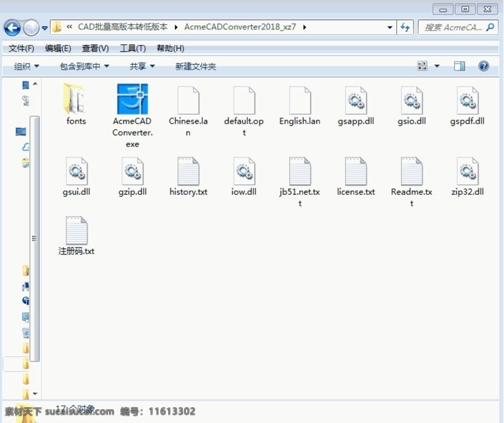Select the gspdf.dll file icon

click(468, 100)
